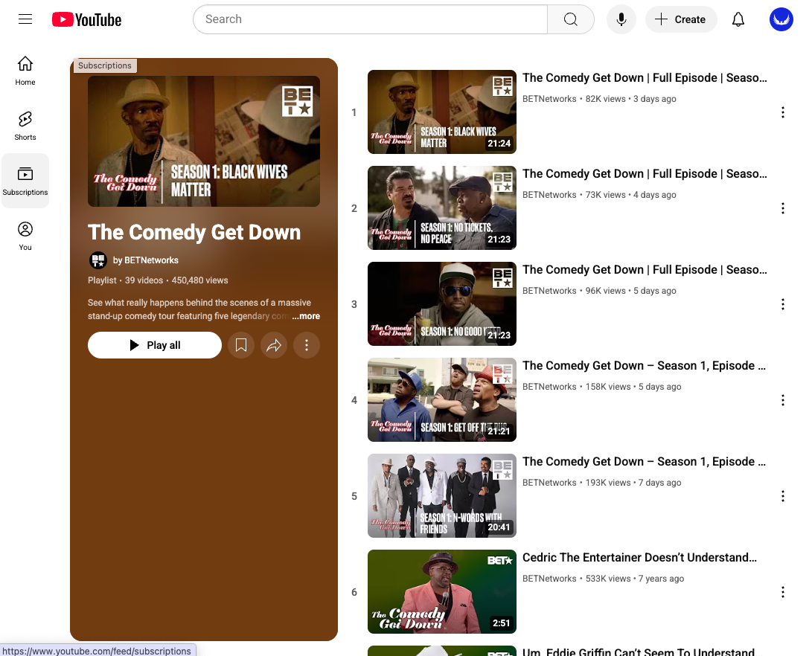
Task: Open title of video with 96K views
Action: (645, 269)
